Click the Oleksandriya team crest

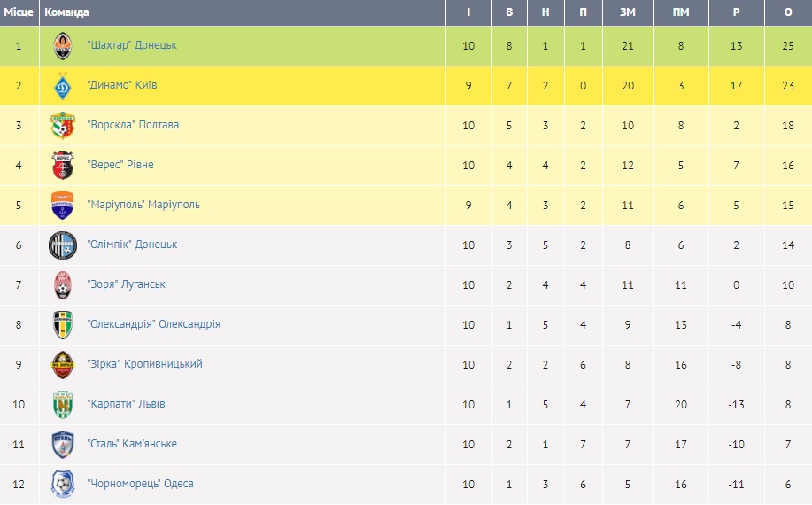pos(63,324)
